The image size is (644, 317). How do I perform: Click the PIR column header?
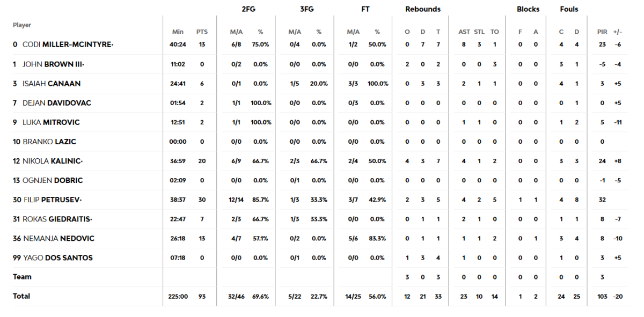click(x=602, y=32)
